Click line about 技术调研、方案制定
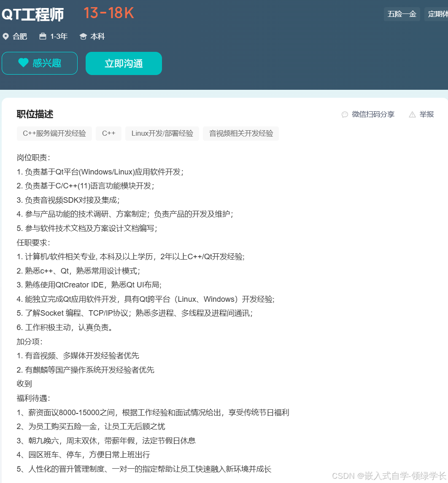Screen dimensions: 448x483 pos(125,214)
